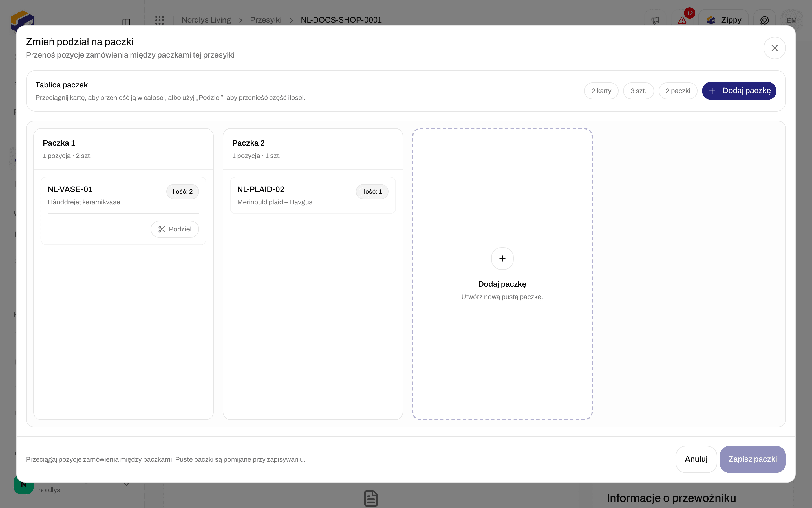
Task: Go to Nordlys Living breadcrumb
Action: tap(206, 20)
